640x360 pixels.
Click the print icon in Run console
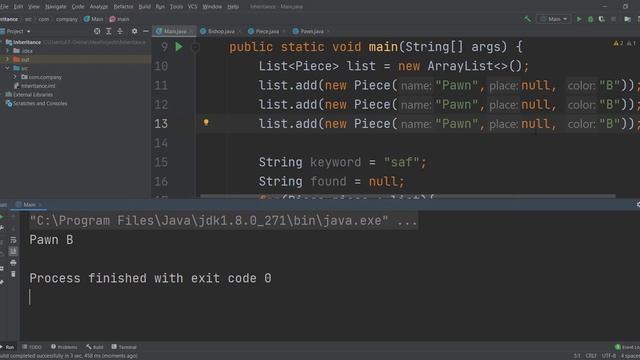tap(13, 262)
